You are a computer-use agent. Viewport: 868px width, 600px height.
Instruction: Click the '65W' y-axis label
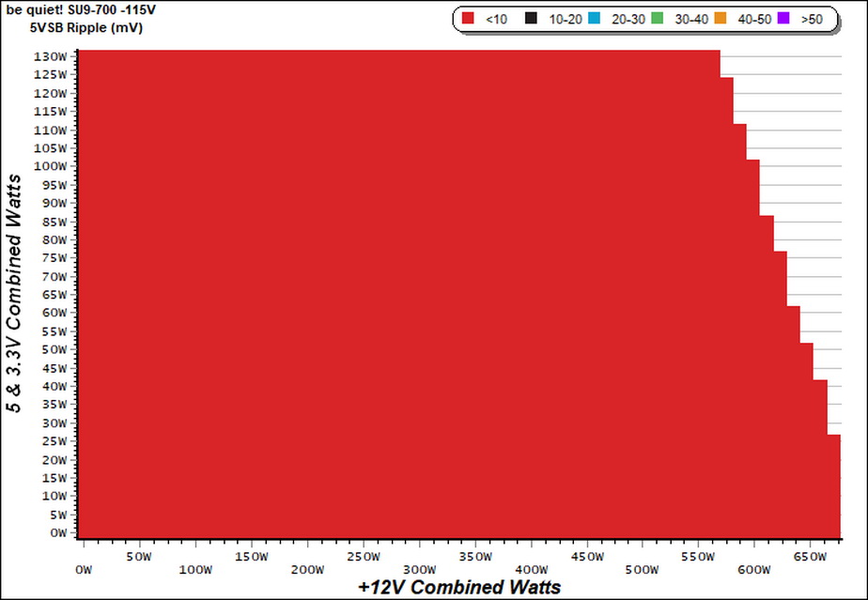point(54,295)
